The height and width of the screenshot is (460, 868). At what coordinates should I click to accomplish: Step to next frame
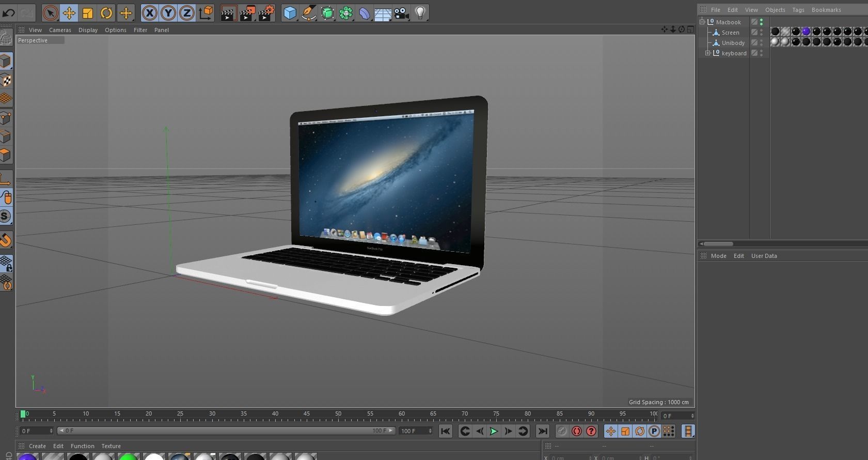(508, 431)
